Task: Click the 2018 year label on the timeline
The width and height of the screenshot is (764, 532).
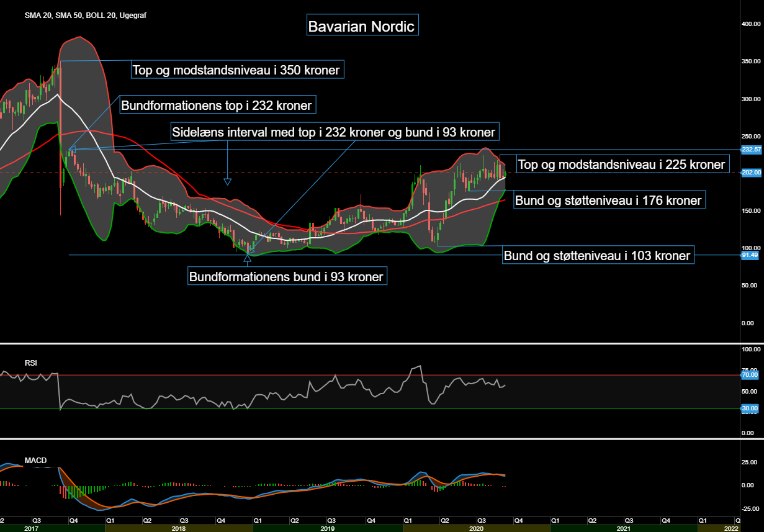Action: [x=178, y=528]
